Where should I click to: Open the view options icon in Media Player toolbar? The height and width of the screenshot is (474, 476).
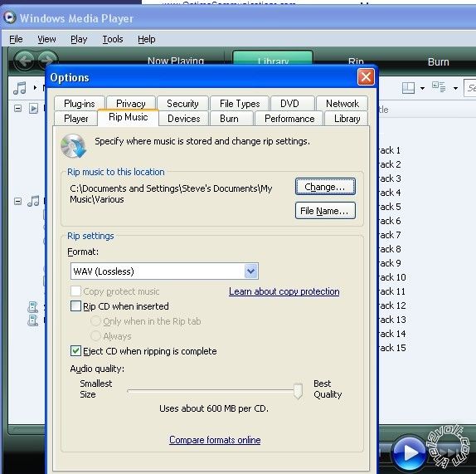[439, 87]
